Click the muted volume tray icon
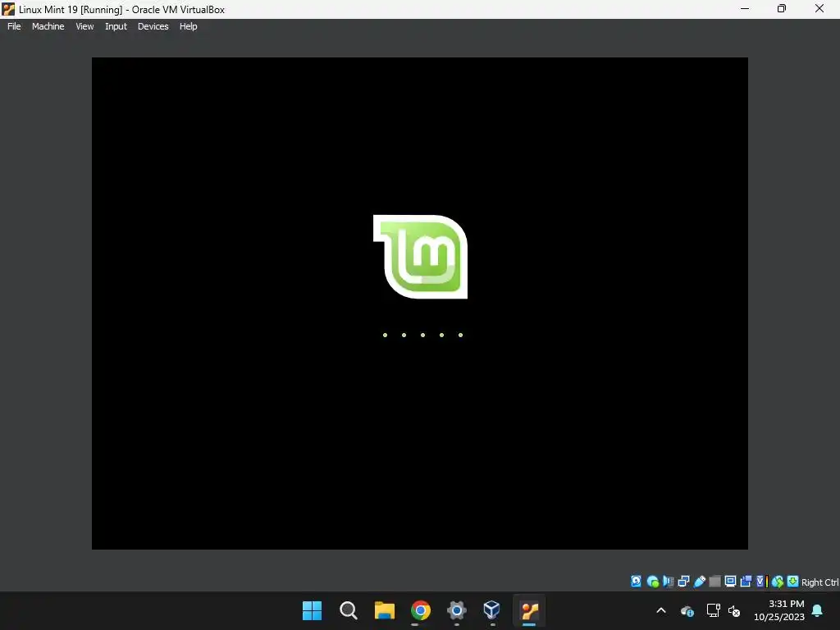This screenshot has height=630, width=840. 734,610
